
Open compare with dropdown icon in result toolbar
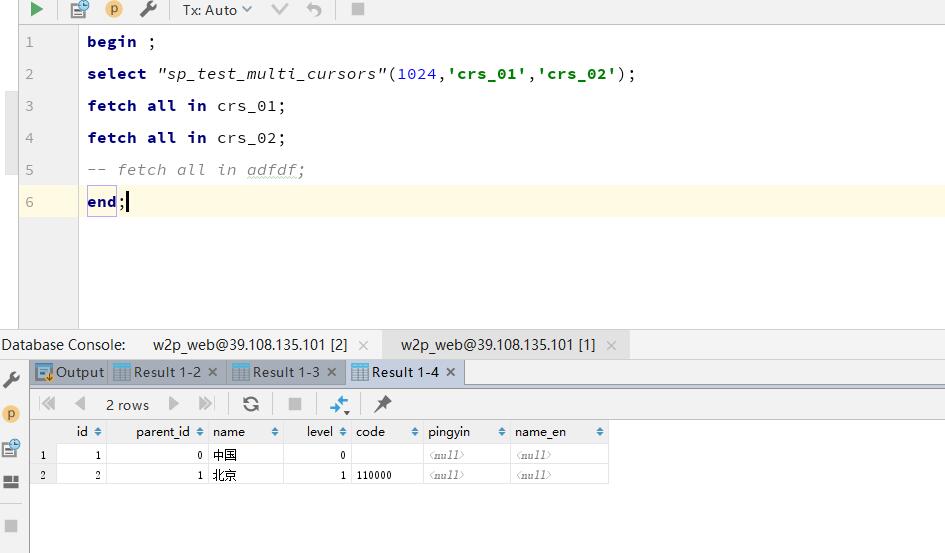tap(340, 404)
